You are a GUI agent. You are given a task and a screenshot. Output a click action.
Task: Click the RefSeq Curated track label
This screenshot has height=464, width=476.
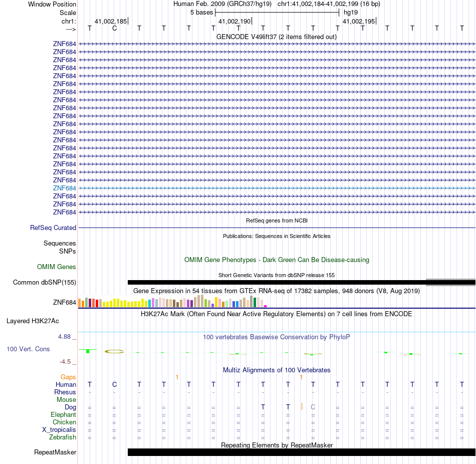point(53,228)
